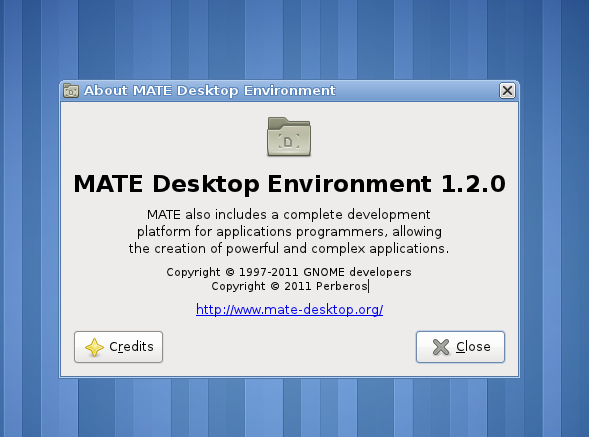Click the titlebar close X button
The height and width of the screenshot is (437, 589).
pyautogui.click(x=507, y=91)
